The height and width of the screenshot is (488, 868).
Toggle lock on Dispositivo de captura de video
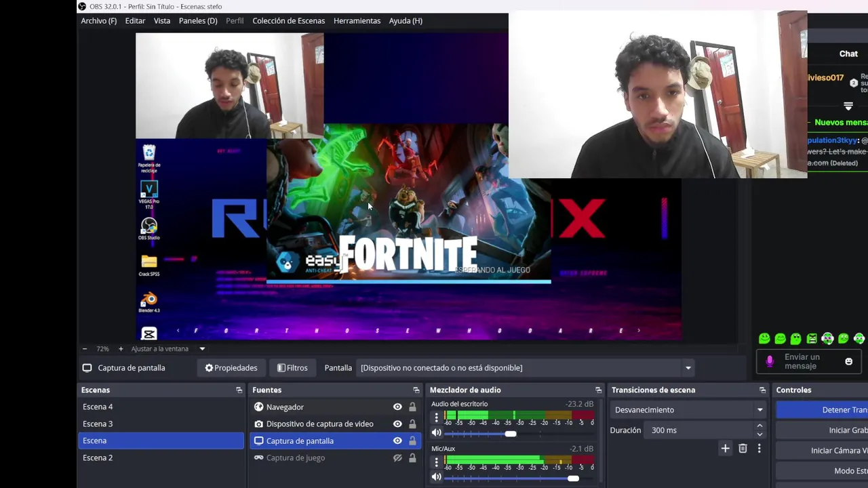412,424
